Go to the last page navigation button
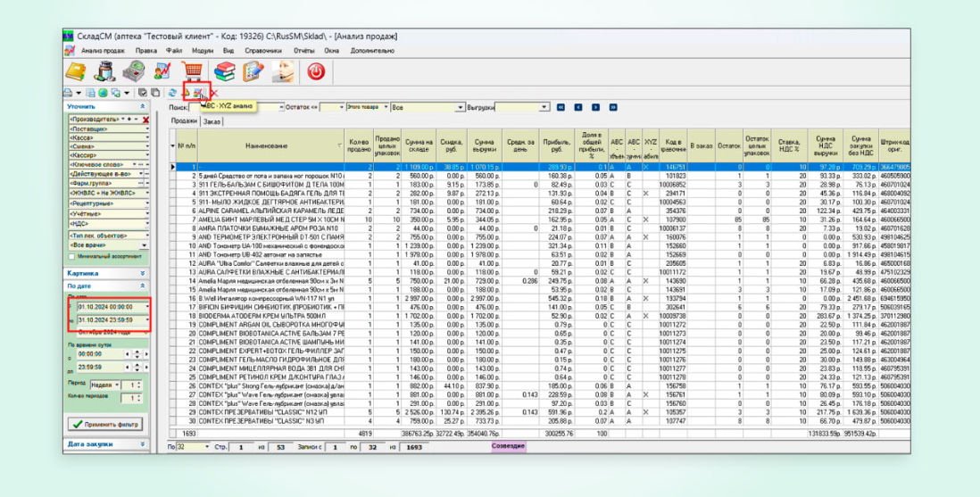The width and height of the screenshot is (980, 497). [613, 107]
